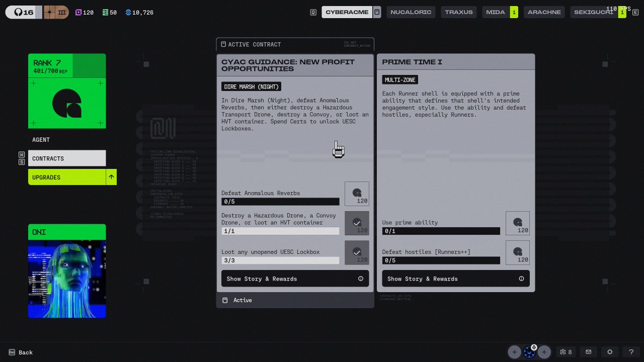Screen dimensions: 644x362
Task: Toggle the microphone icon on the player avatar
Action: [534, 347]
